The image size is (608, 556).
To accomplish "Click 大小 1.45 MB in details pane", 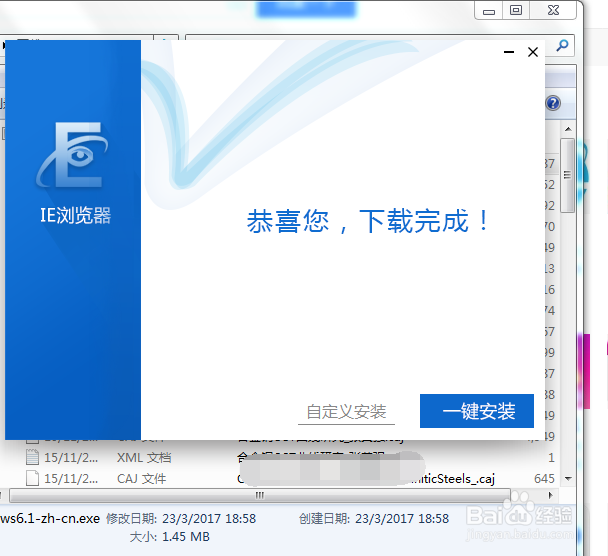I will [x=169, y=537].
